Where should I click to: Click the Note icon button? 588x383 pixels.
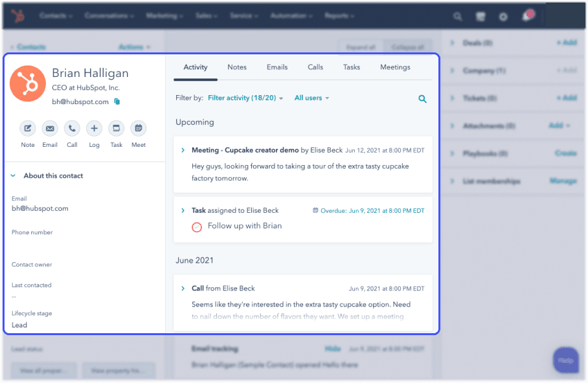coord(27,129)
